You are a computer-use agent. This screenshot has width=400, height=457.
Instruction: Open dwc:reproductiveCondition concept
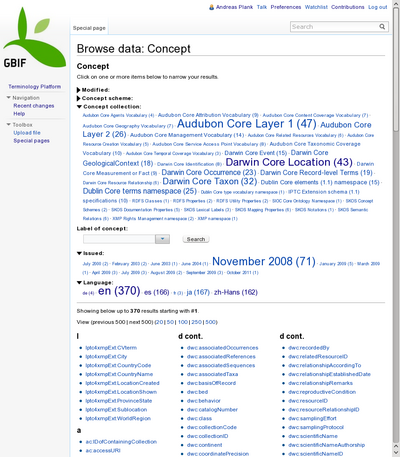click(322, 392)
